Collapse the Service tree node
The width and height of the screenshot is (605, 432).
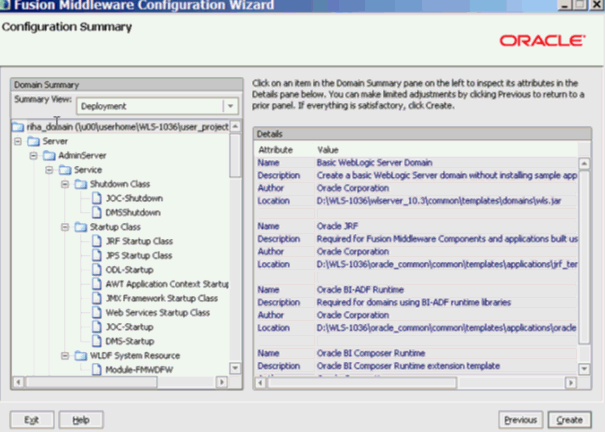(49, 170)
